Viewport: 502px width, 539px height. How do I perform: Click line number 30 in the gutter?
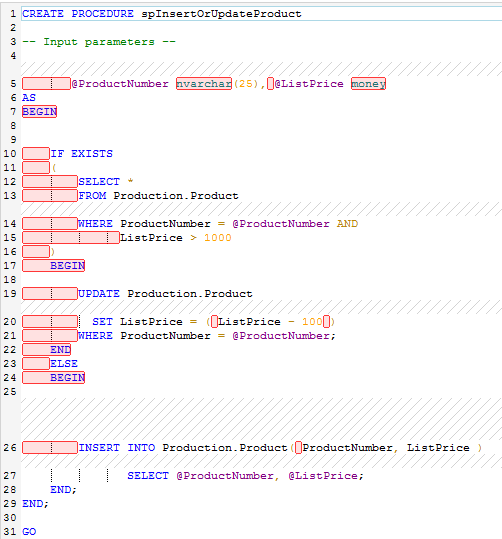pyautogui.click(x=10, y=518)
